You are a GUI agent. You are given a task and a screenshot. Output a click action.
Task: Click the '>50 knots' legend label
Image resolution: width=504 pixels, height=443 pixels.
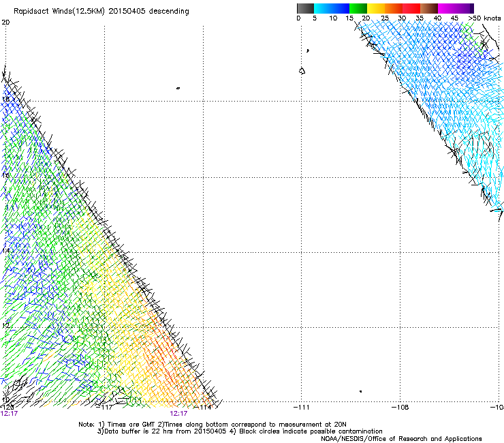[484, 18]
